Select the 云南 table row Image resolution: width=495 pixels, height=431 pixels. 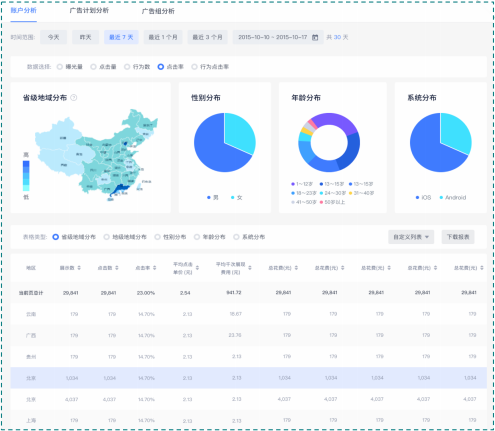pyautogui.click(x=249, y=314)
